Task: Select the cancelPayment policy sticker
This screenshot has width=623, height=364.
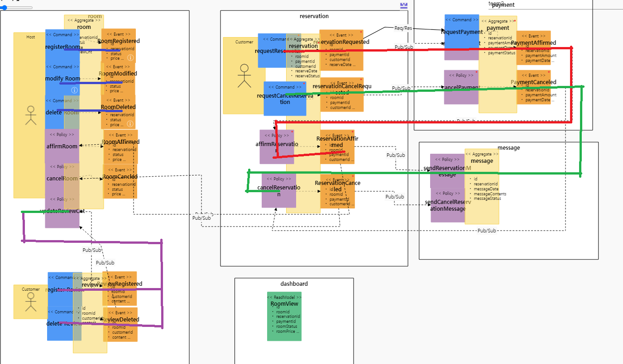Action: pyautogui.click(x=461, y=86)
